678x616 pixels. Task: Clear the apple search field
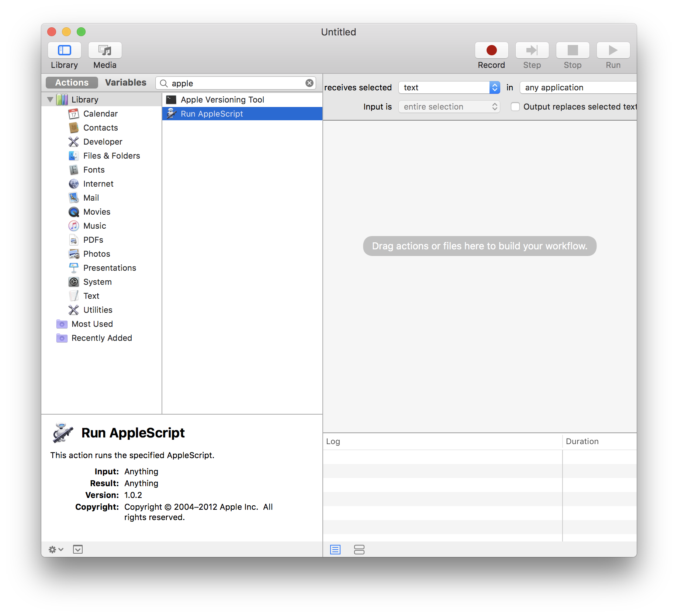(309, 83)
